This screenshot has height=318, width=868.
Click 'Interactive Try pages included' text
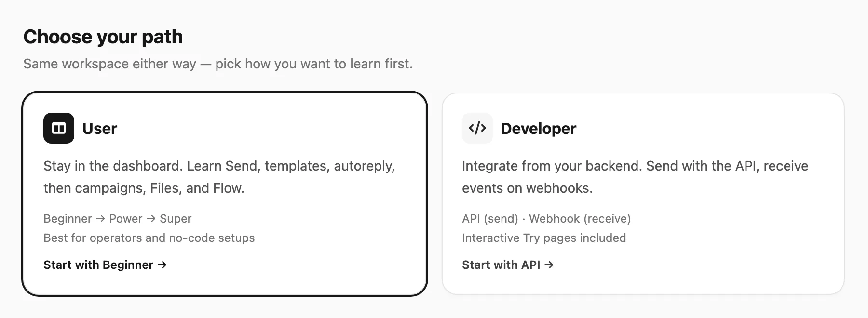[x=544, y=238]
